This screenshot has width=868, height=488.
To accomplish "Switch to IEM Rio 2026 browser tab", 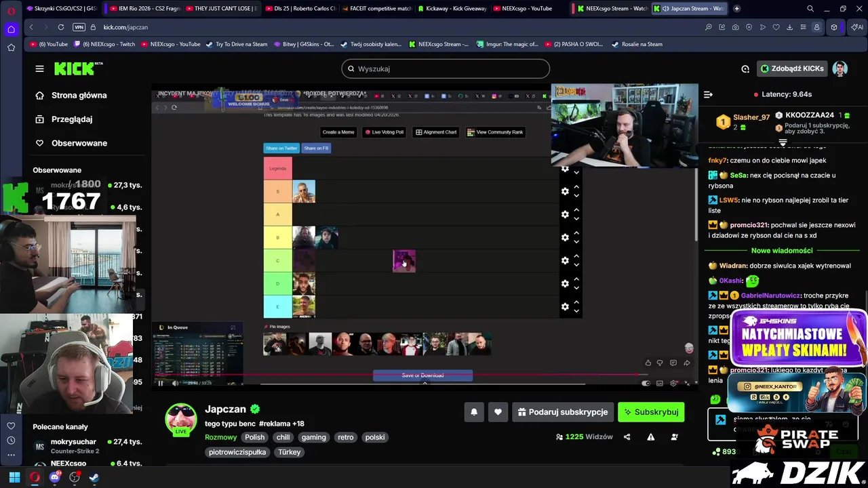I will 145,8.
